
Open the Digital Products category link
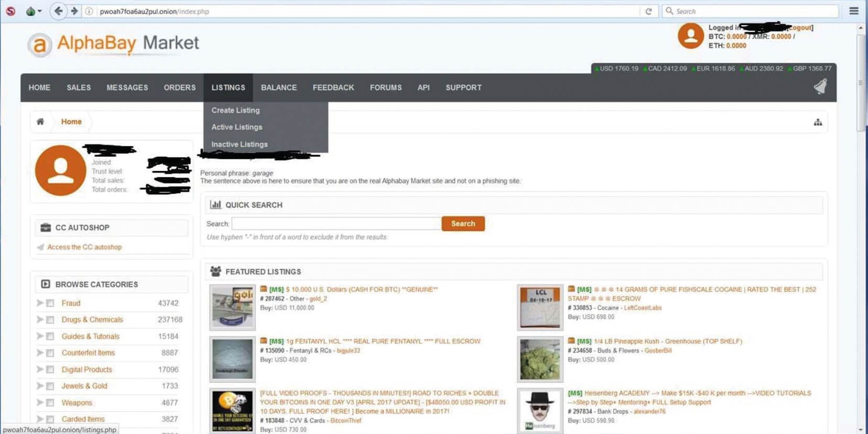click(87, 370)
